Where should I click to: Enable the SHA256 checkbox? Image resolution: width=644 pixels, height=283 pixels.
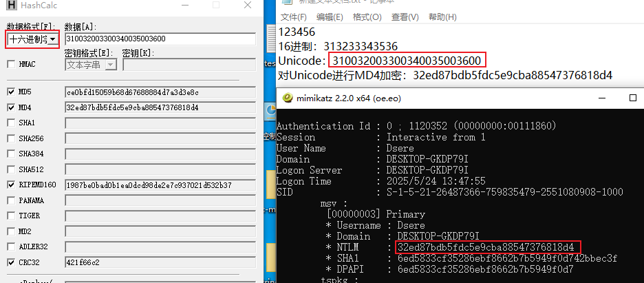[x=11, y=138]
